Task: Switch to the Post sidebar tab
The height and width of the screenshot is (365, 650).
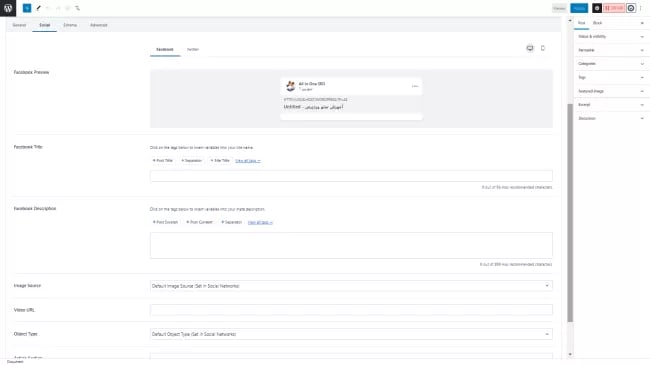Action: (582, 23)
